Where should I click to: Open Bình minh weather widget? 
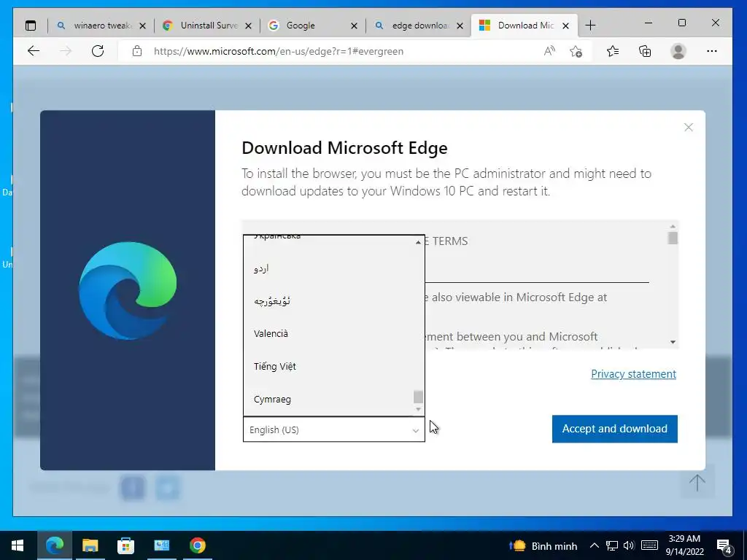click(543, 545)
